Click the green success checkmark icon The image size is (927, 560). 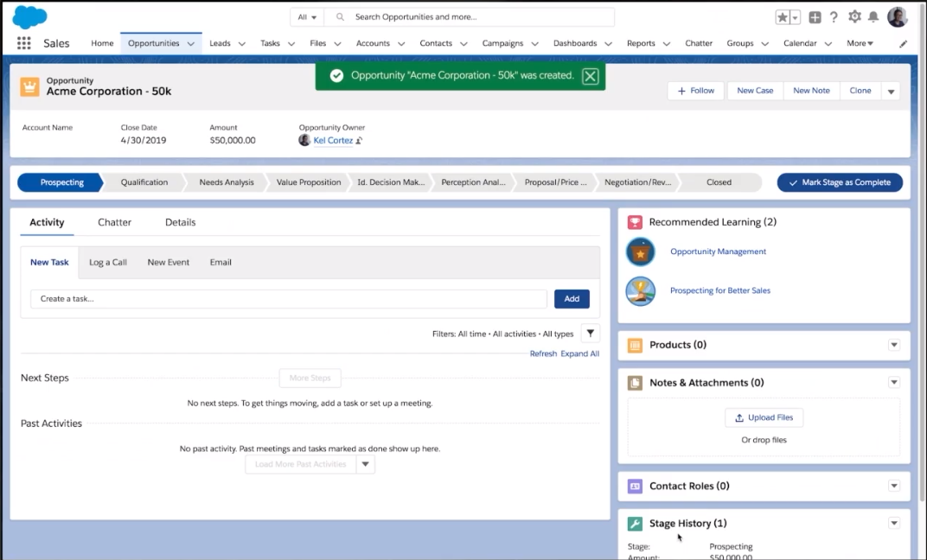point(336,75)
